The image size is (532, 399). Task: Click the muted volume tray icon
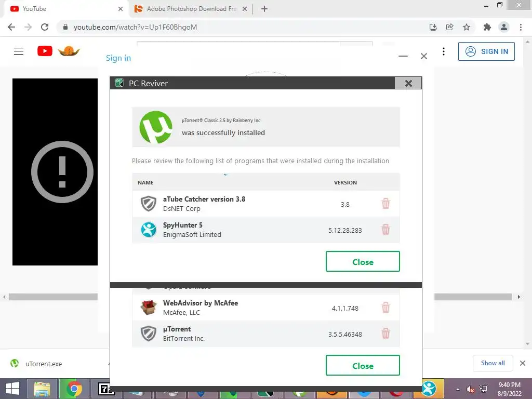pyautogui.click(x=470, y=389)
